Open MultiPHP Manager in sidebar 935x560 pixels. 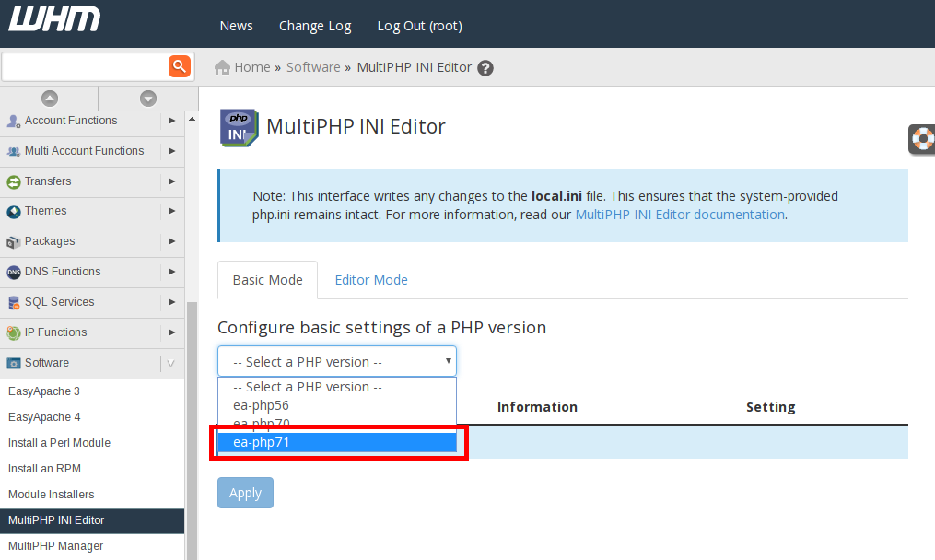coord(55,545)
